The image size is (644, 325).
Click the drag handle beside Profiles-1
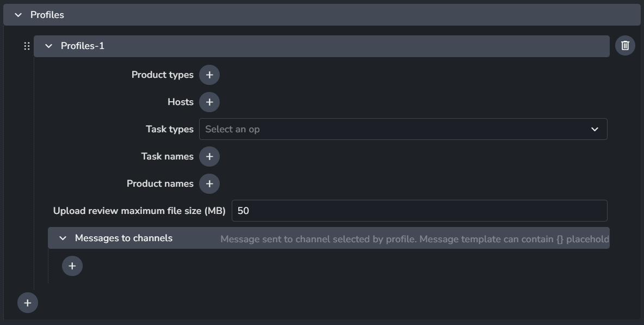[27, 46]
